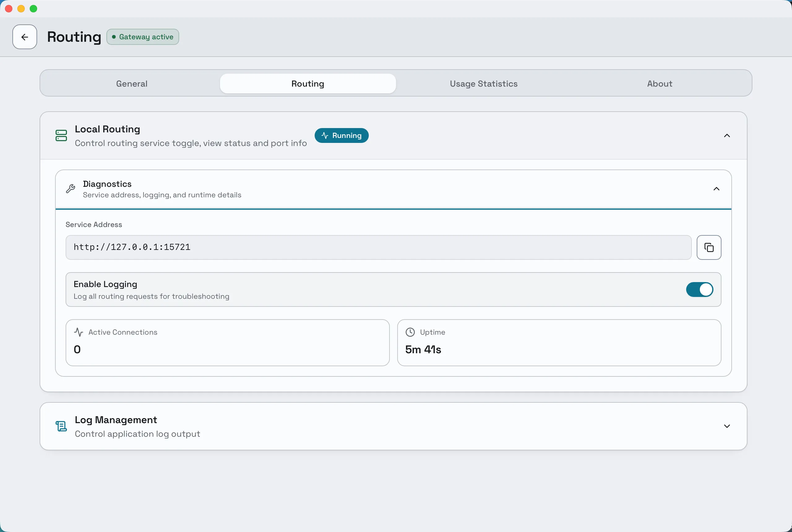Switch to the General tab
This screenshot has width=792, height=532.
pos(132,84)
